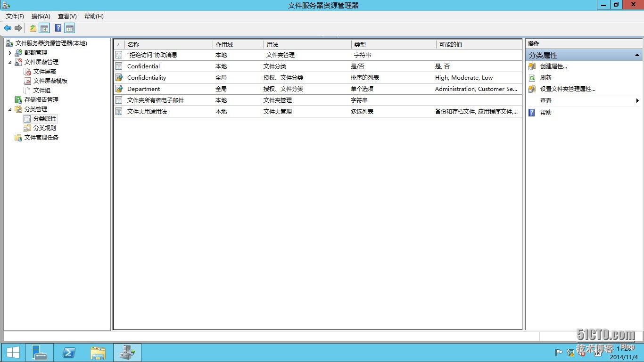Open the 操作 menu in menu bar
Image resolution: width=644 pixels, height=362 pixels.
pyautogui.click(x=41, y=16)
